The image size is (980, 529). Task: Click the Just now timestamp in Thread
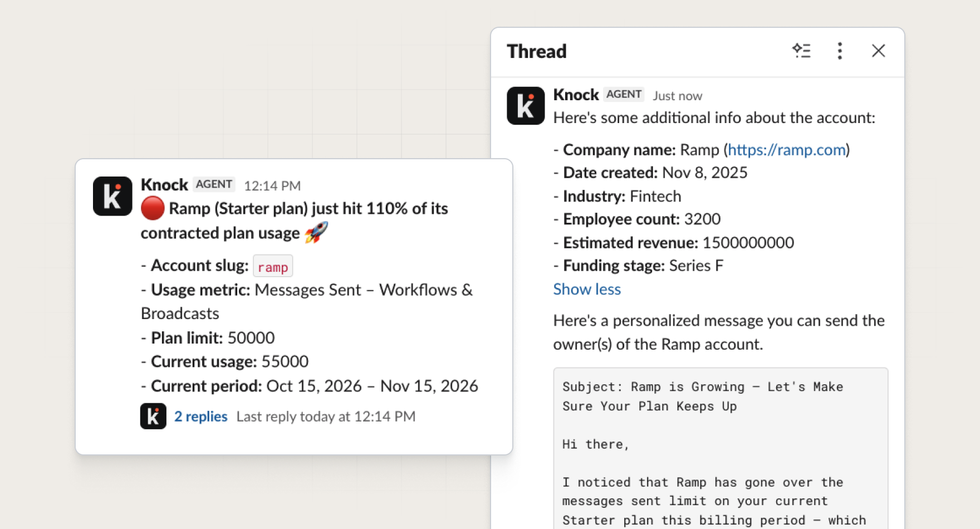coord(678,96)
